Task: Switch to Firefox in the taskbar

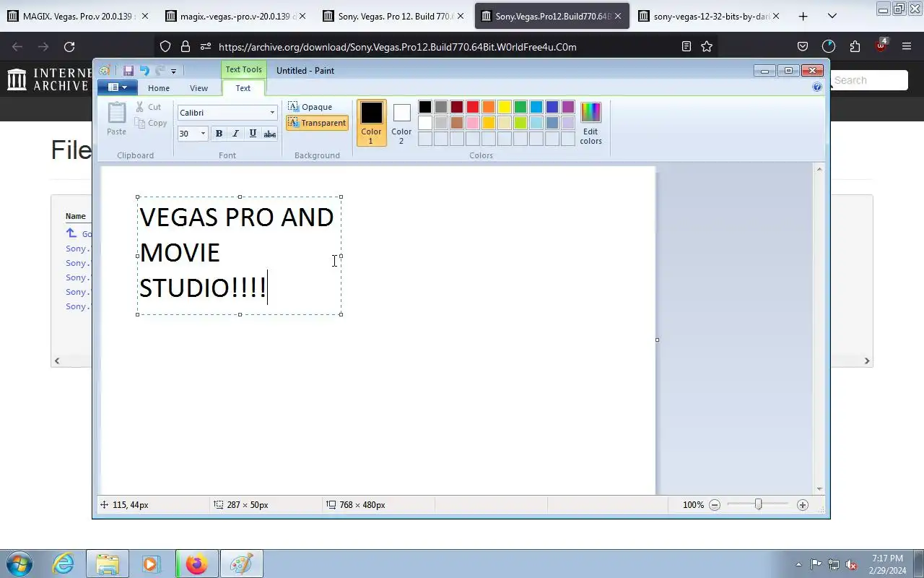Action: pos(196,564)
